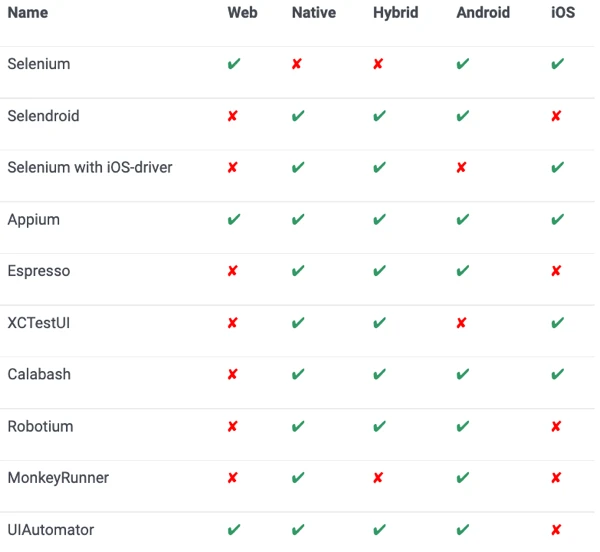This screenshot has height=552, width=600.
Task: Select the Selenium with iOS-driver name
Action: [90, 167]
